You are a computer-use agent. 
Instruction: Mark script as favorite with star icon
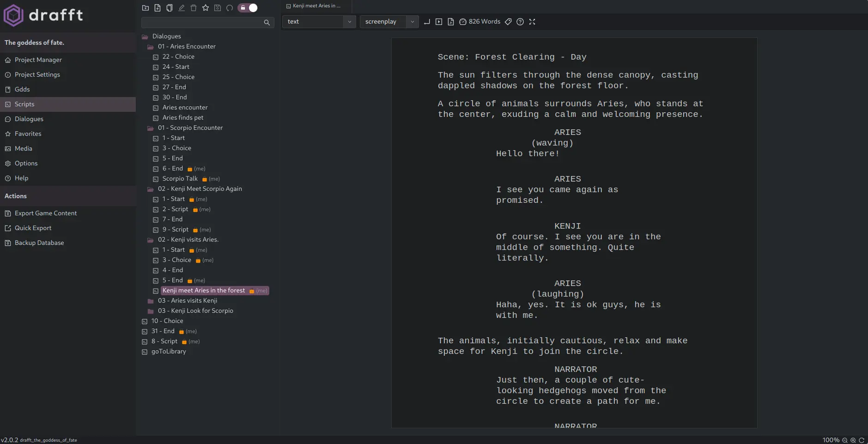(206, 8)
